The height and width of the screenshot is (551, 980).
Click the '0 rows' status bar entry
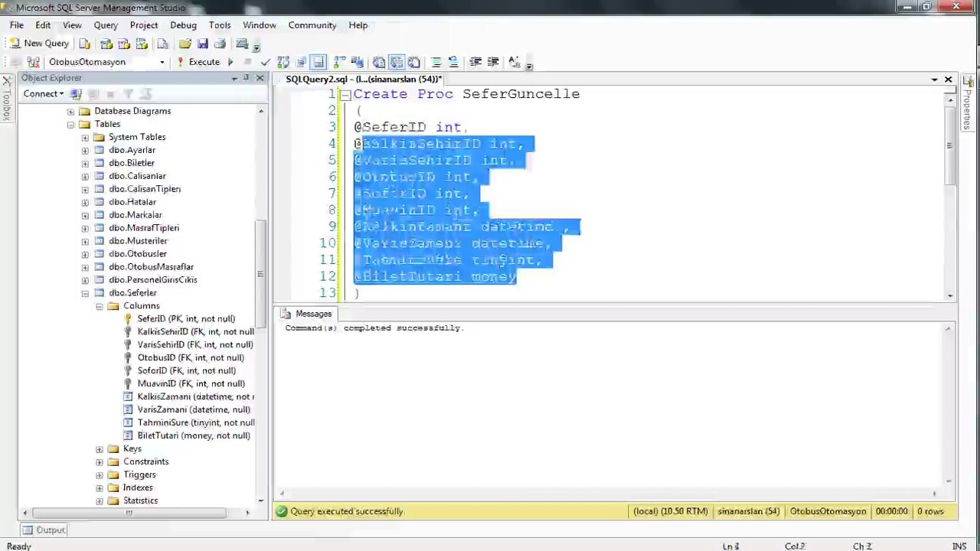[x=929, y=511]
